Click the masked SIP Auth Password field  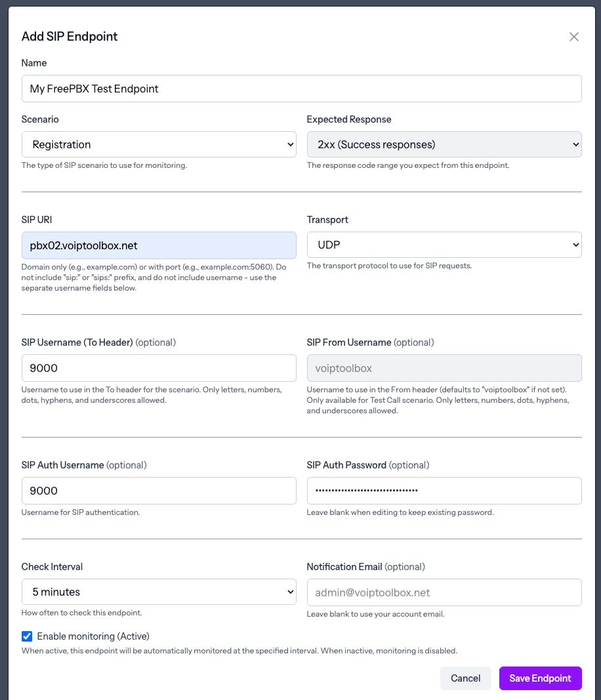444,490
